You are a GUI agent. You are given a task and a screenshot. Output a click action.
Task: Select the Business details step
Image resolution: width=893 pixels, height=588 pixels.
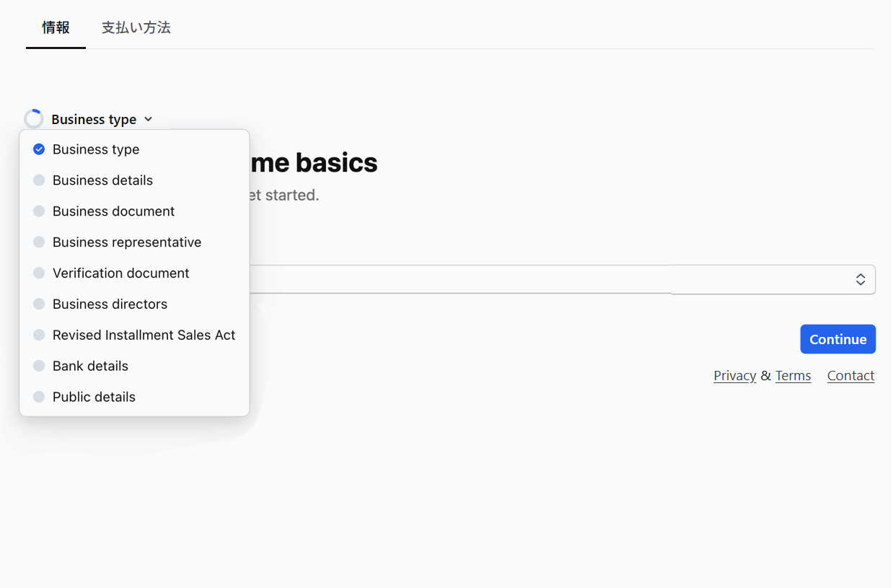pos(102,180)
